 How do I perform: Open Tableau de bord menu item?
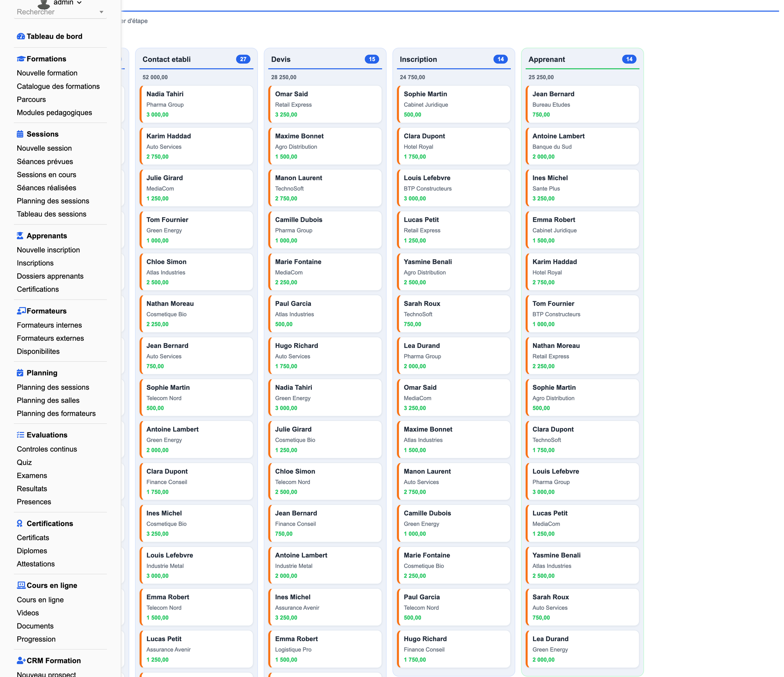click(54, 36)
